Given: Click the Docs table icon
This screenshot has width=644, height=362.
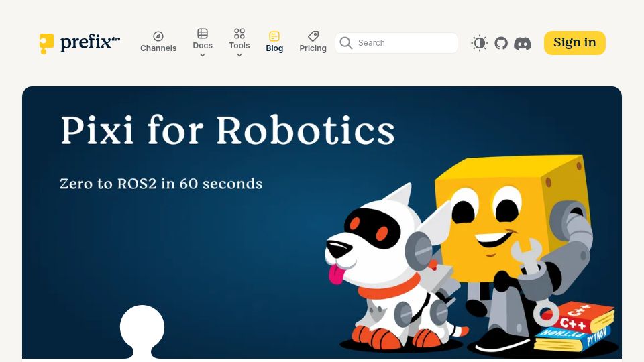Looking at the screenshot, I should pos(203,34).
